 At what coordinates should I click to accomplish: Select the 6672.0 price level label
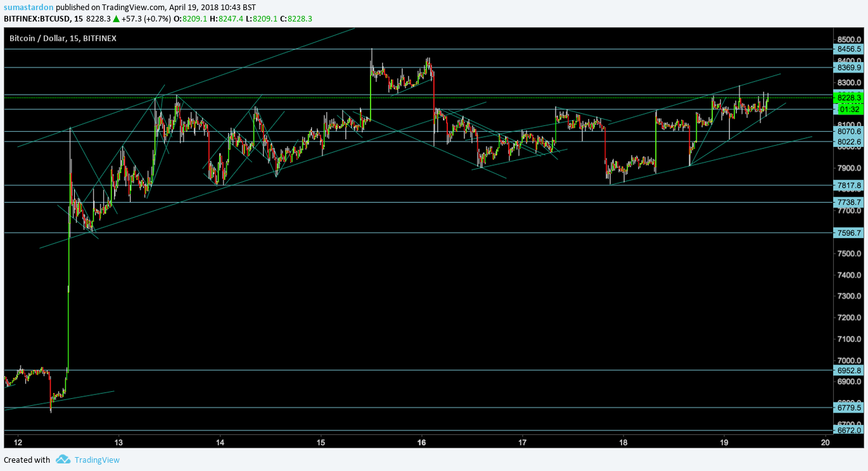(849, 430)
